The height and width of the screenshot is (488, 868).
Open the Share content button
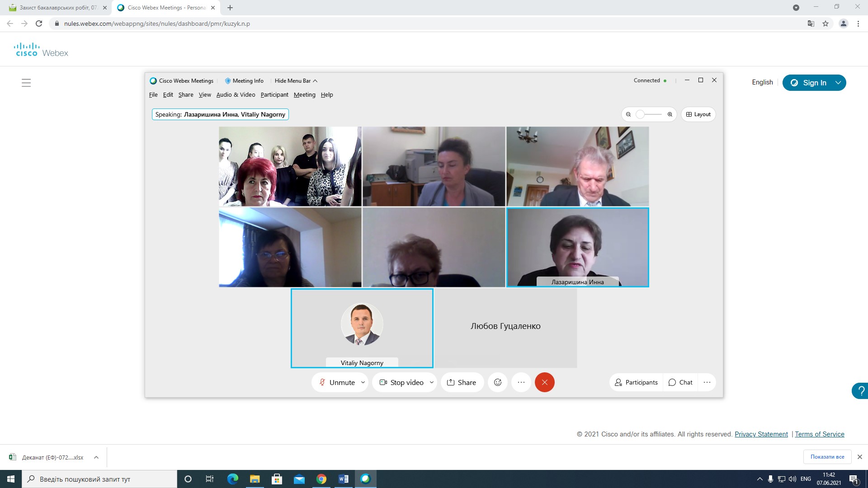click(x=462, y=382)
